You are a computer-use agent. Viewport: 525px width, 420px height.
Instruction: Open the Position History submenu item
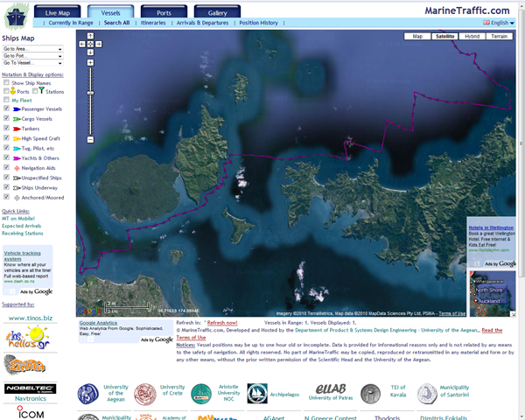(x=258, y=23)
